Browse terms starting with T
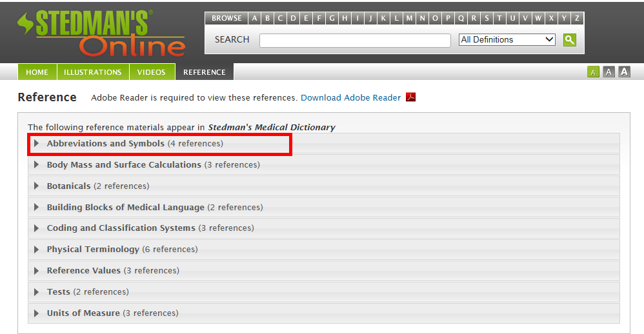The height and width of the screenshot is (334, 644). point(499,18)
